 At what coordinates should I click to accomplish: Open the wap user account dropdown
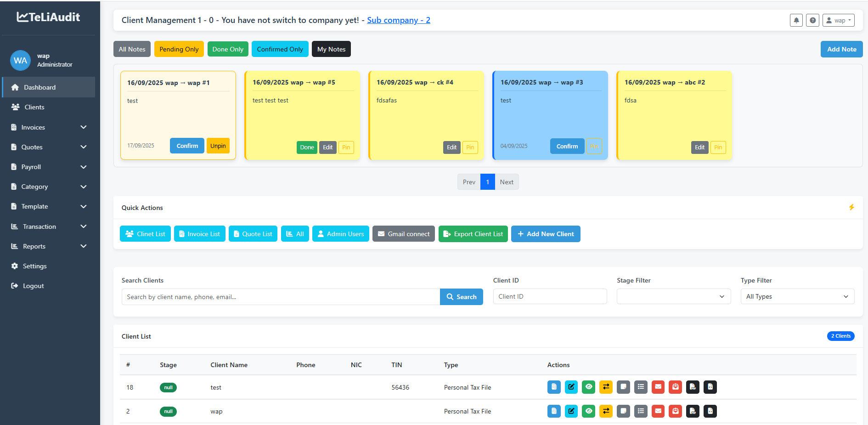[x=838, y=20]
